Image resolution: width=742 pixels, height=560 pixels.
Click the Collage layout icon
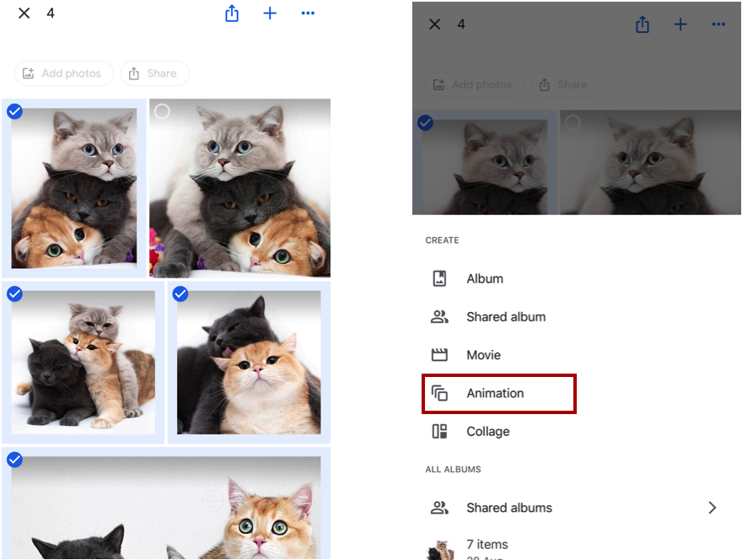(x=439, y=431)
